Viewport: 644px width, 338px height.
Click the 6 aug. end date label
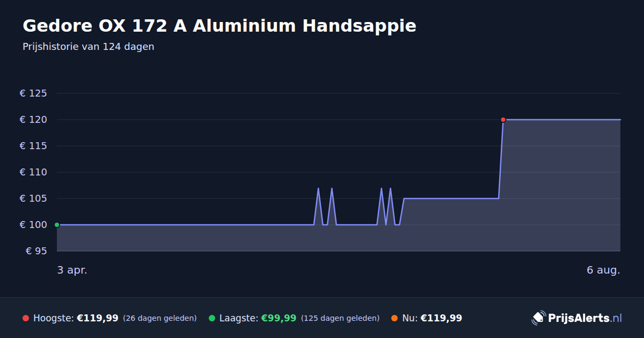(603, 270)
